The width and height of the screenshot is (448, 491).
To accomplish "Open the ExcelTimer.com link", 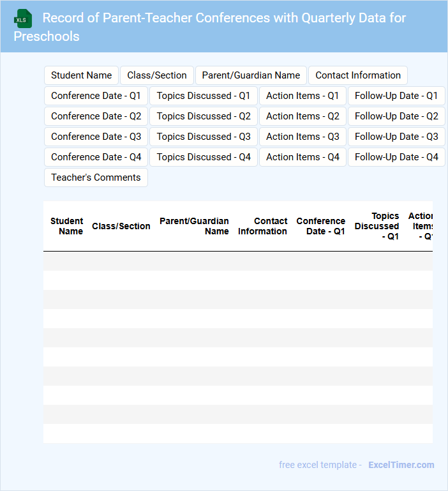I will 401,465.
